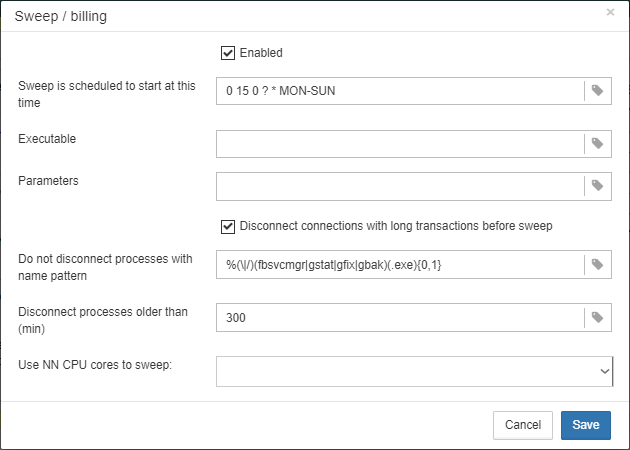Image resolution: width=630 pixels, height=450 pixels.
Task: Toggle the Disconnect connections before sweep checkbox
Action: pos(228,227)
